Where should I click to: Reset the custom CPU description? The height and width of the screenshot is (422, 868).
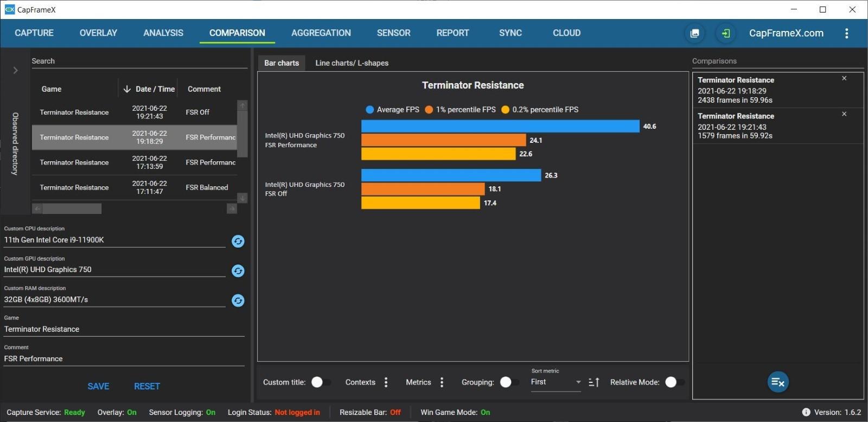[238, 241]
